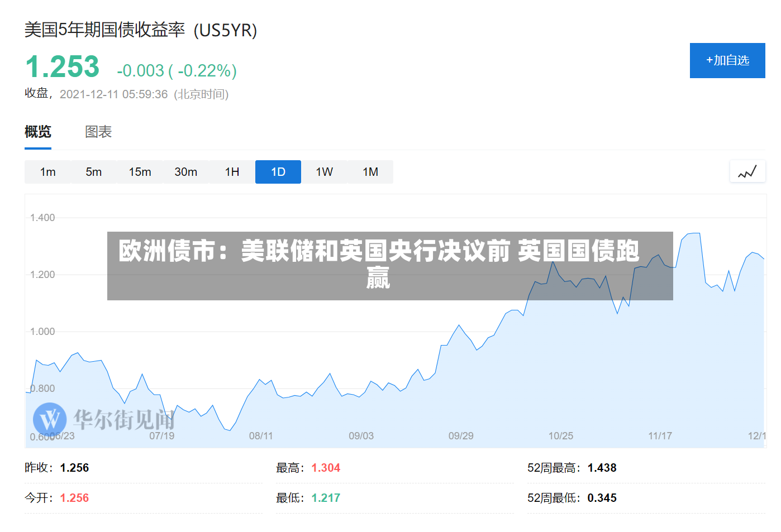Click the 最低 value 1.217
This screenshot has width=781, height=532.
coord(326,498)
